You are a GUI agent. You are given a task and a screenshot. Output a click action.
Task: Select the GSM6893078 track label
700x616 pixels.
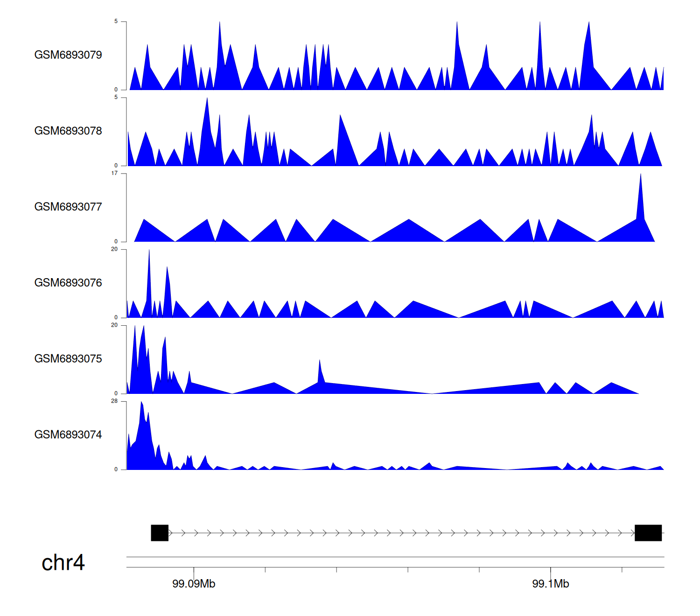[68, 131]
